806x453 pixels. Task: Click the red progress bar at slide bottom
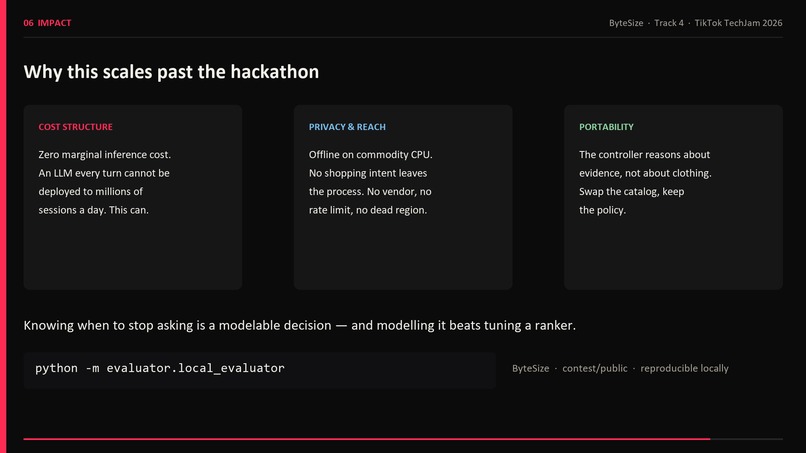tap(367, 439)
